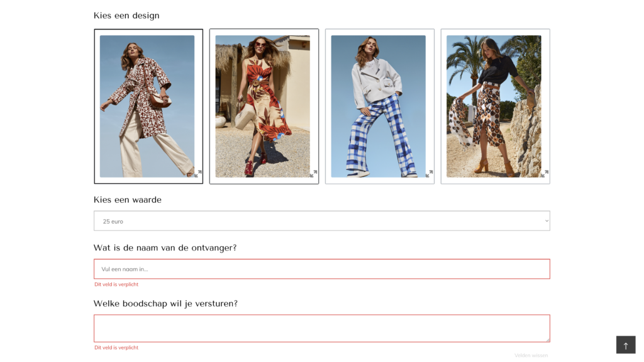Viewport: 644px width, 362px height.
Task: Select the palm tree skirt design
Action: coord(494,106)
